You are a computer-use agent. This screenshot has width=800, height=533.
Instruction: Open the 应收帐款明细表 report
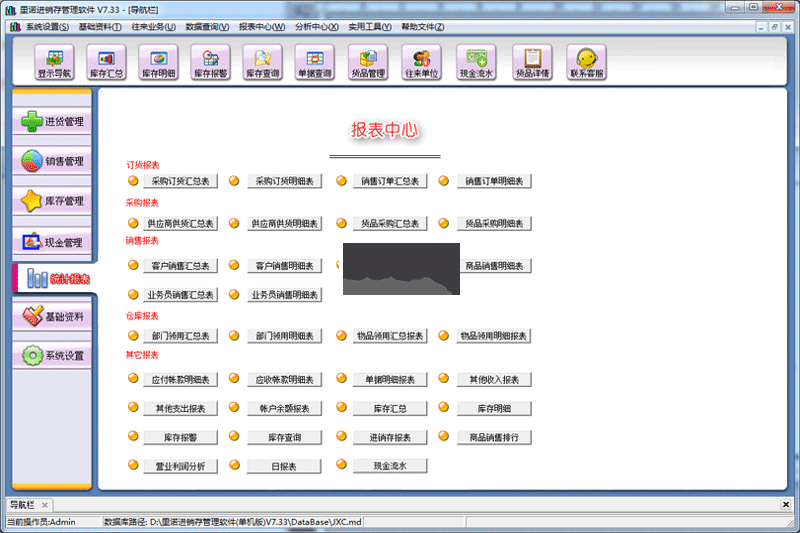click(285, 379)
